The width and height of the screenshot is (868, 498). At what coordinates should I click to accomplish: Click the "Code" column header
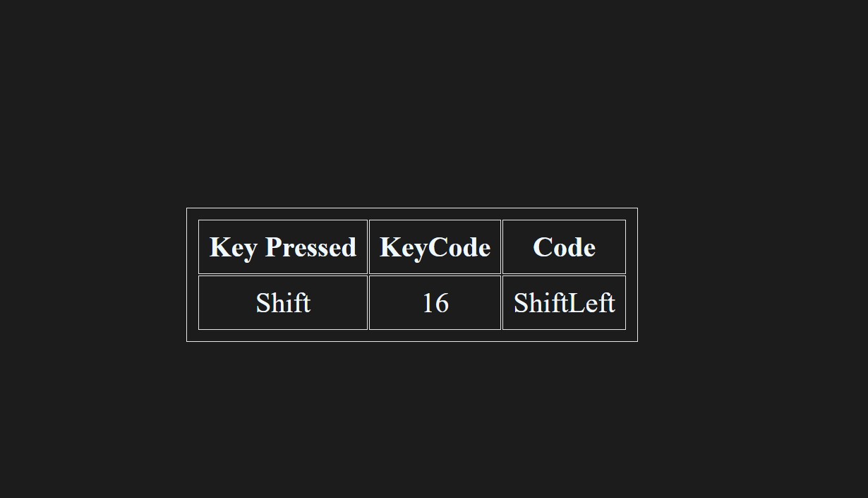pyautogui.click(x=564, y=247)
